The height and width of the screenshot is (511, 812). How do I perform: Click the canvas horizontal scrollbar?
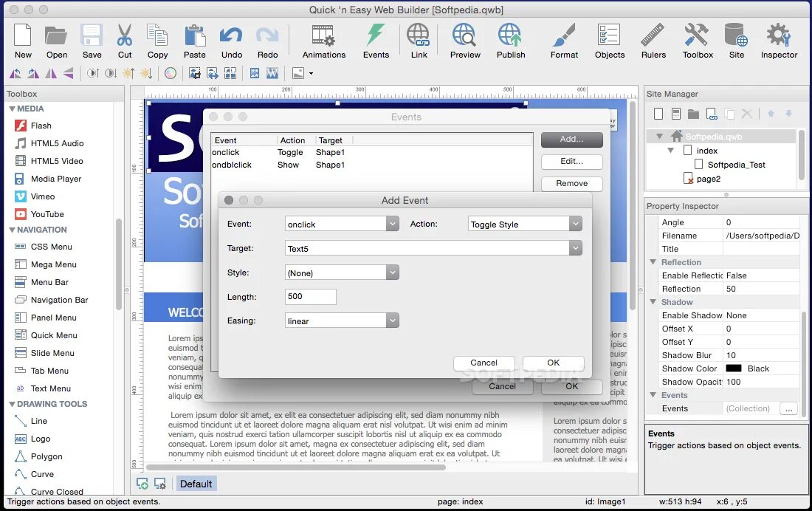click(296, 467)
